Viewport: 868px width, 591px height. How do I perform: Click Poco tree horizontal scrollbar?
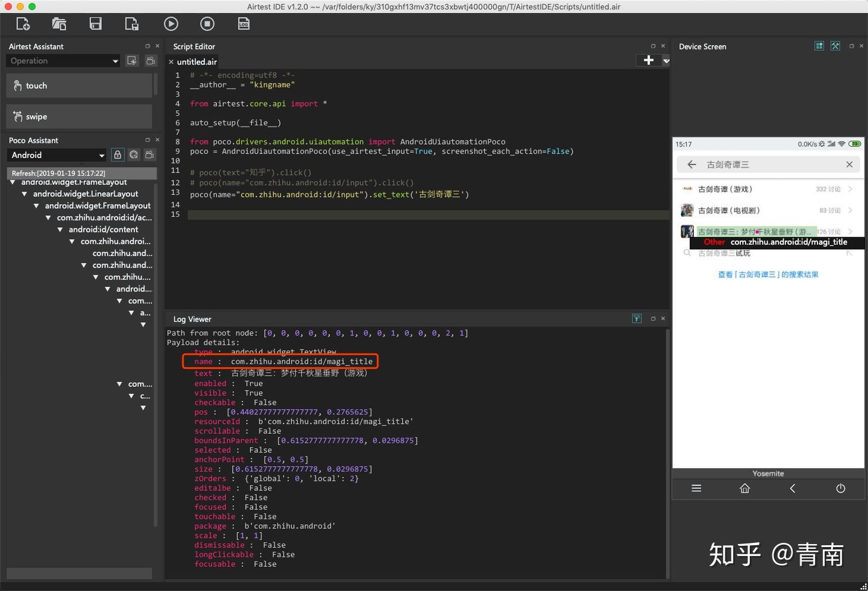[80, 573]
